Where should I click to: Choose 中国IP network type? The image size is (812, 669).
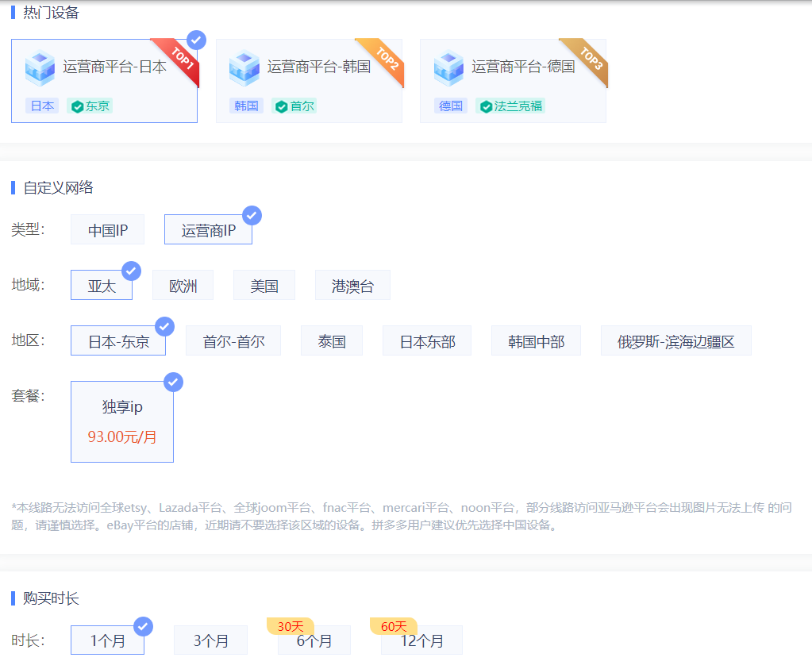[x=108, y=230]
